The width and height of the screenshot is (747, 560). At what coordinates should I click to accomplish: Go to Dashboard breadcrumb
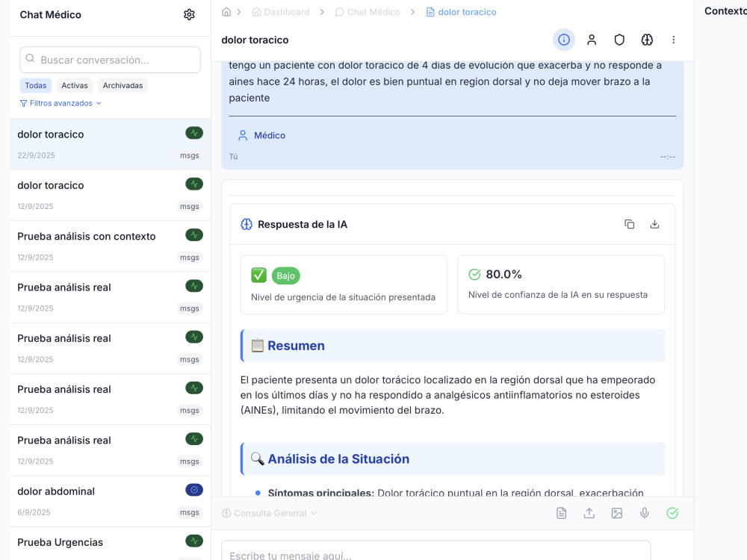click(x=281, y=12)
